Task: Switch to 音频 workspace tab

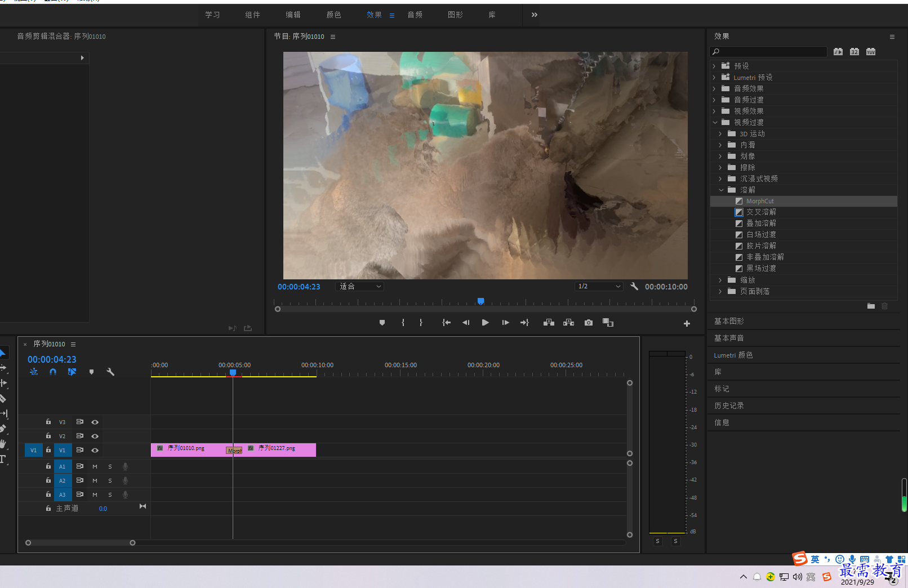Action: pos(415,15)
